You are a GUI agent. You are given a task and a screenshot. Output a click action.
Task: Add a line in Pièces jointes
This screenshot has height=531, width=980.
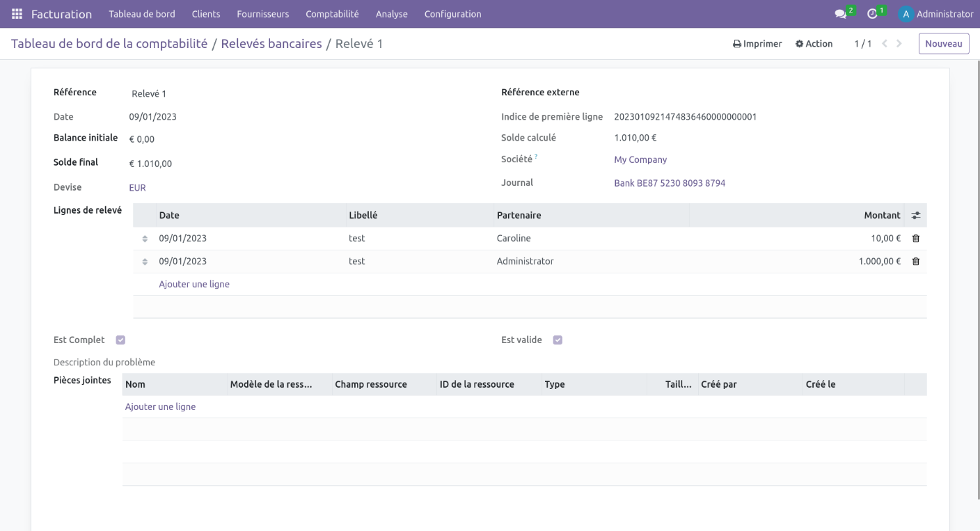pos(160,406)
